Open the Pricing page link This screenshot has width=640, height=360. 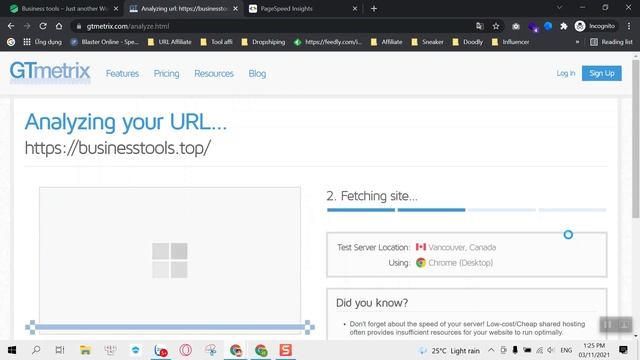166,73
